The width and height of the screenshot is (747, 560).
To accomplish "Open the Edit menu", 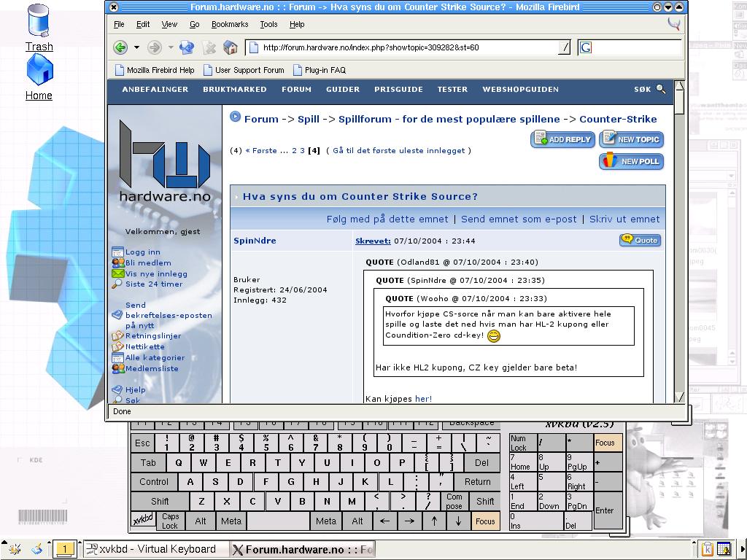I will tap(143, 24).
